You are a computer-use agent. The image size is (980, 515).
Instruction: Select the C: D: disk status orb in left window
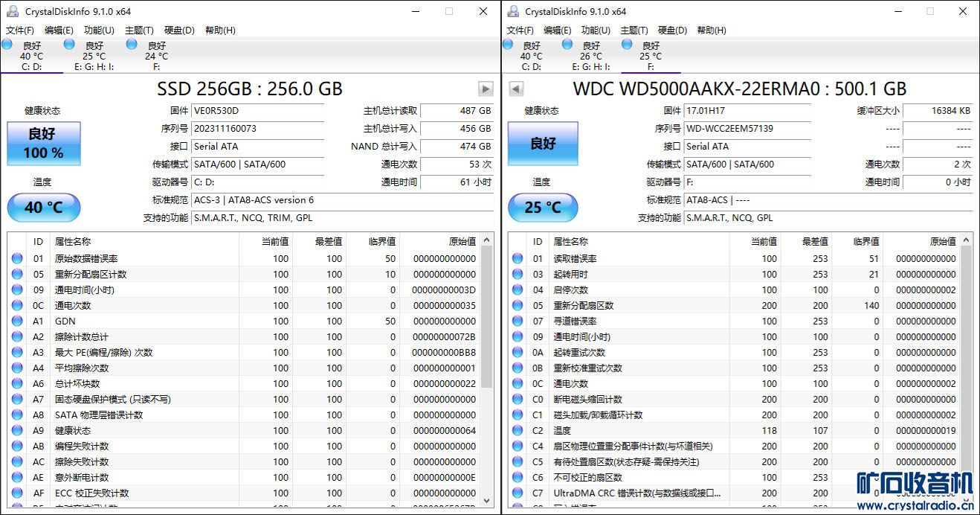click(7, 45)
